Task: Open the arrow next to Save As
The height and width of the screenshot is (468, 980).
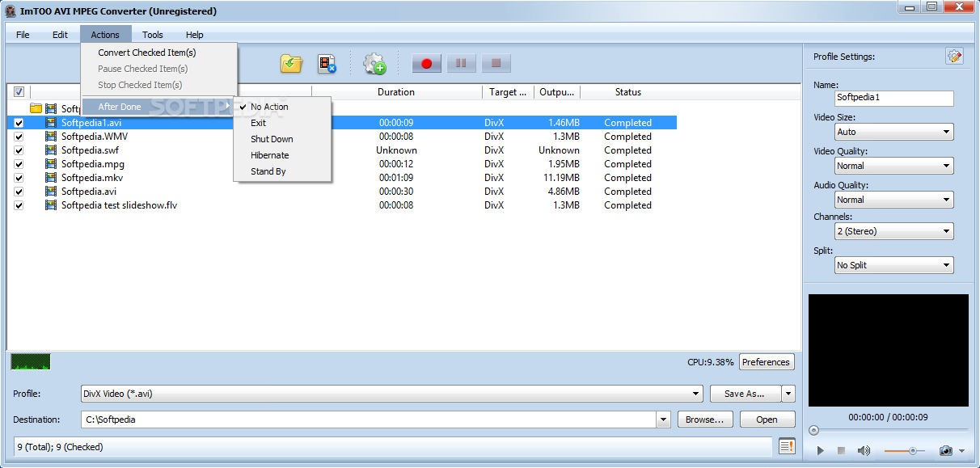Action: [x=788, y=394]
